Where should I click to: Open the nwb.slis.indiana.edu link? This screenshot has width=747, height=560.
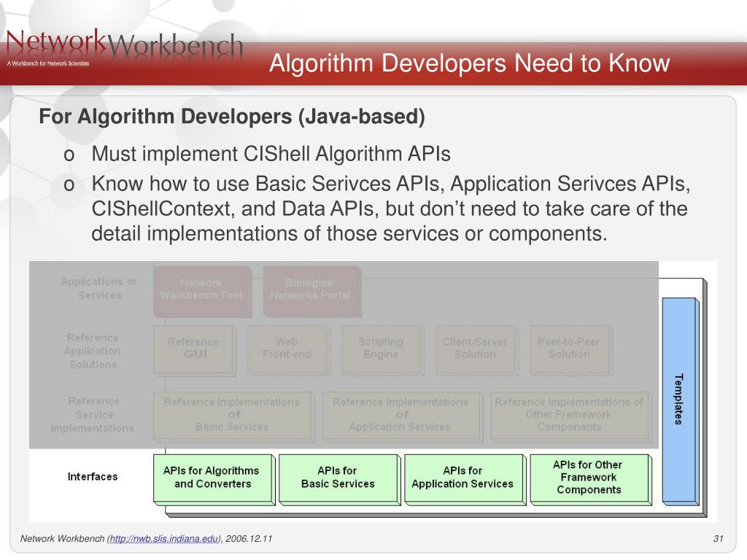tap(164, 539)
